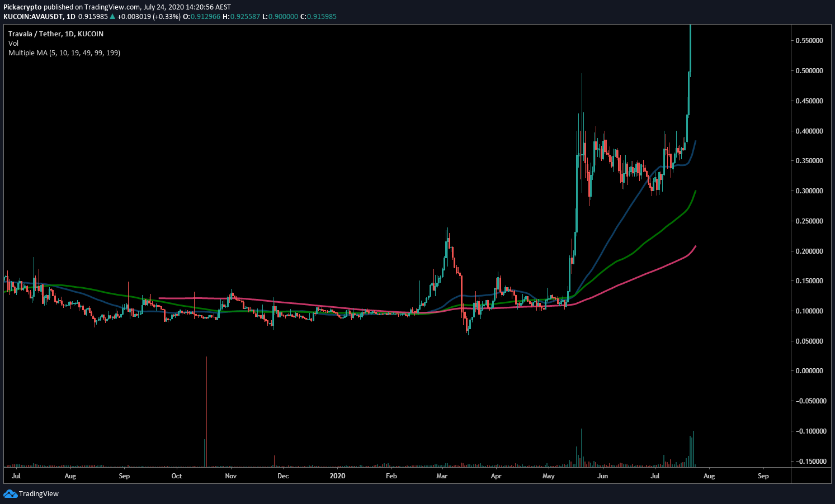Select the Multiple MA indicator legend
835x504 pixels.
click(x=64, y=53)
